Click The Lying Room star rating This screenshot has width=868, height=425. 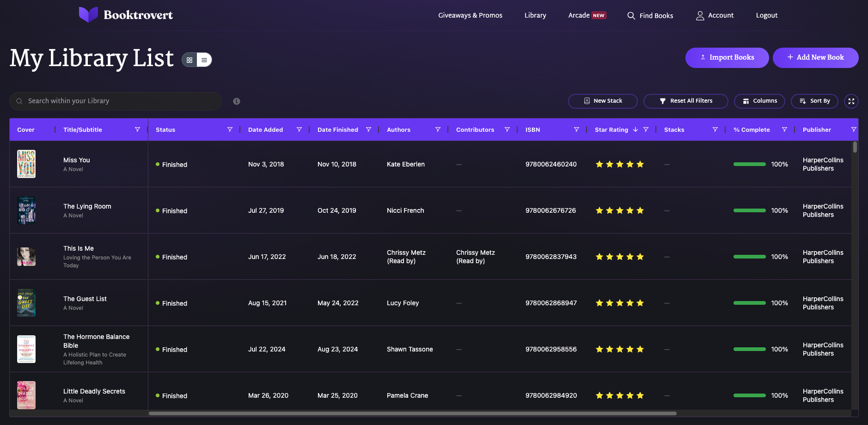coord(620,210)
